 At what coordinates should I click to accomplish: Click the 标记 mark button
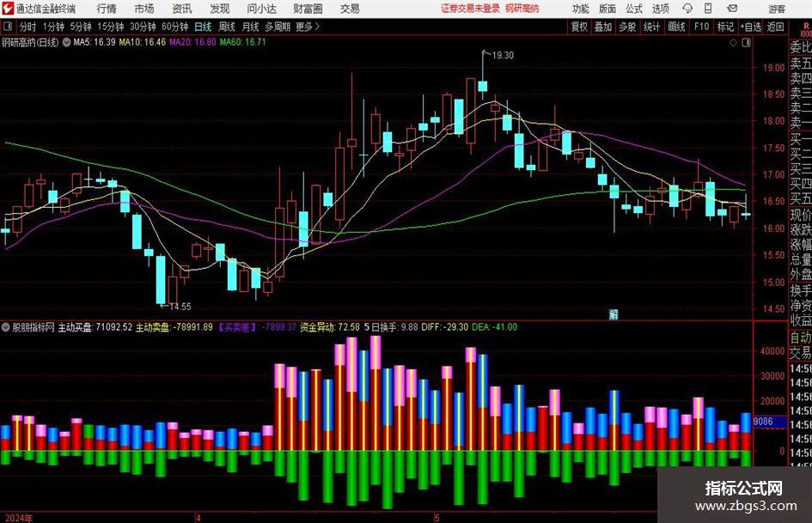pyautogui.click(x=725, y=27)
